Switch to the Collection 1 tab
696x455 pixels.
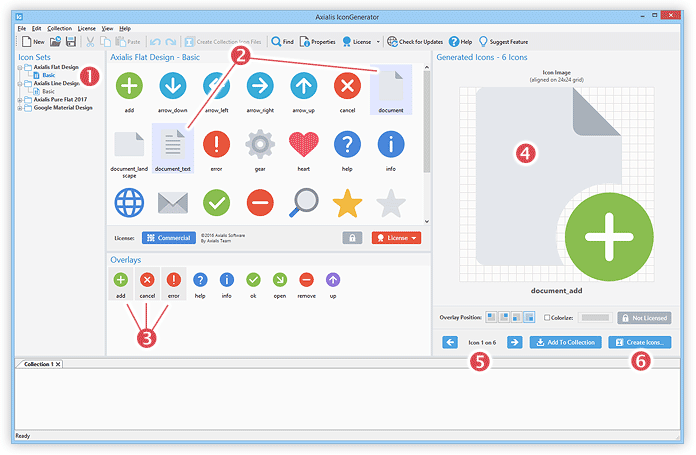[x=39, y=364]
